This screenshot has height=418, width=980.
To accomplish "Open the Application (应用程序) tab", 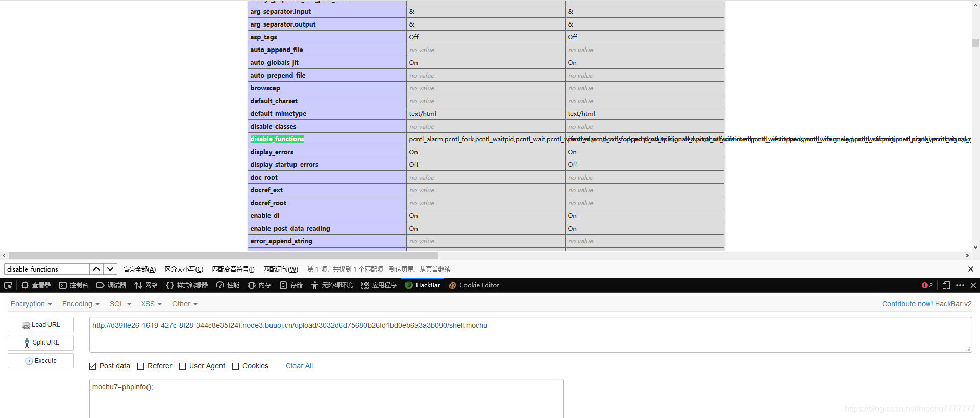I will click(379, 285).
